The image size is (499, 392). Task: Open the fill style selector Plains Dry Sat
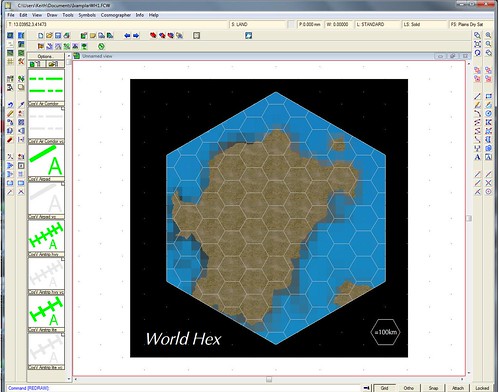471,24
